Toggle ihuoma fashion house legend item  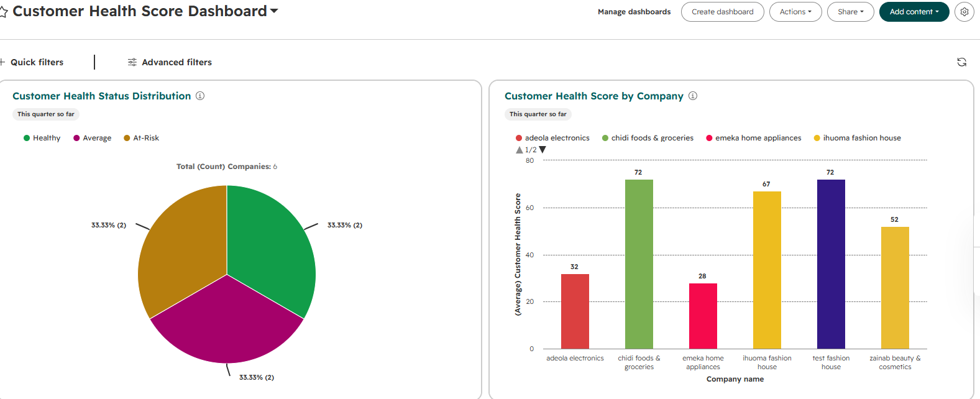[857, 138]
